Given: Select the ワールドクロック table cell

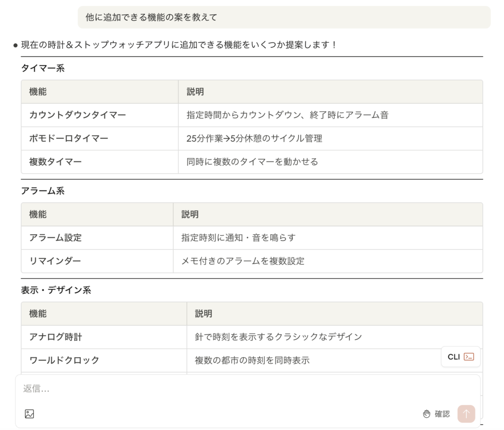Looking at the screenshot, I should (64, 360).
